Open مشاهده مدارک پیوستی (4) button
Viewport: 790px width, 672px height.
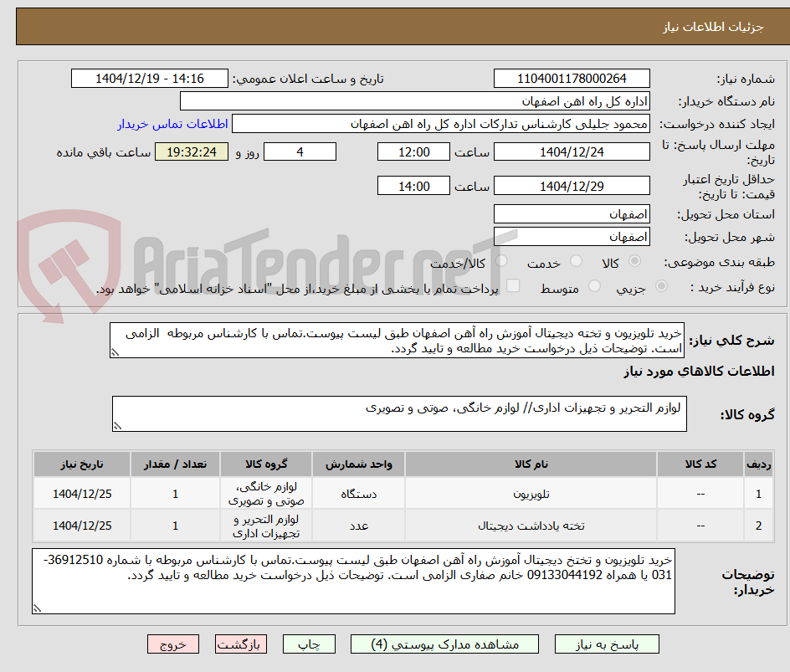(444, 644)
